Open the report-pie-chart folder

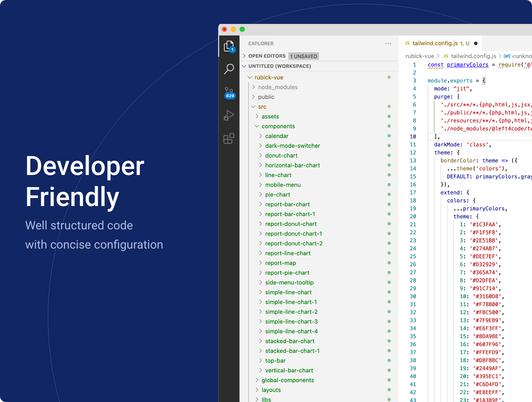(x=319, y=273)
